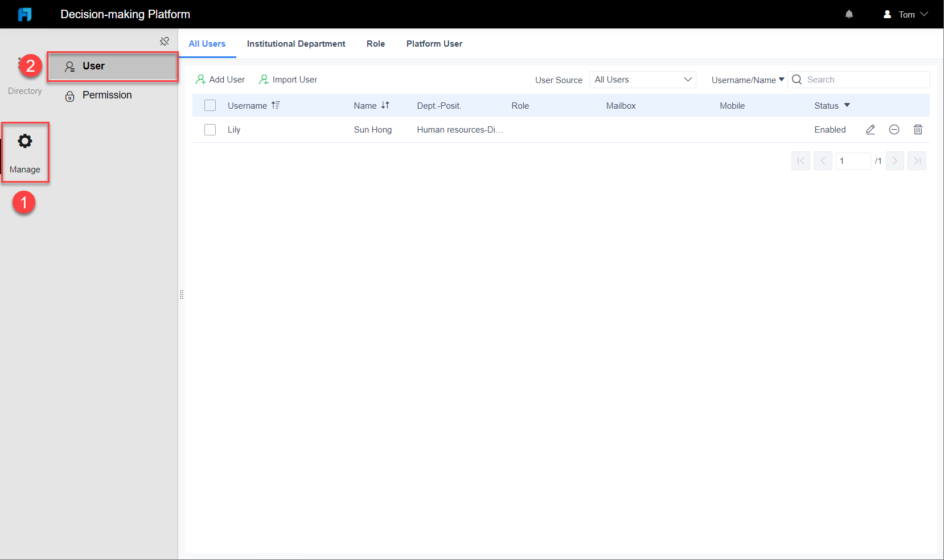Edit Lily's user with the pencil icon

[x=870, y=129]
